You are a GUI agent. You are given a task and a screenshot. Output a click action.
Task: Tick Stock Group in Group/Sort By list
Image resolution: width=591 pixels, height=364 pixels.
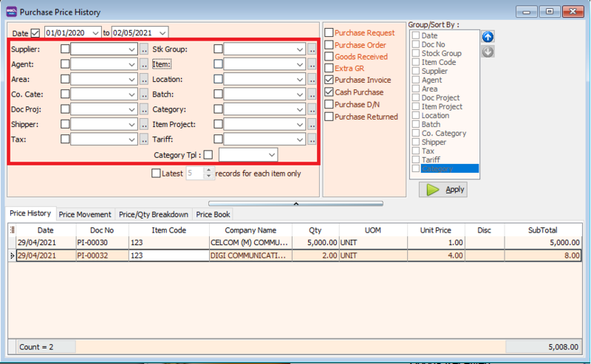click(416, 54)
